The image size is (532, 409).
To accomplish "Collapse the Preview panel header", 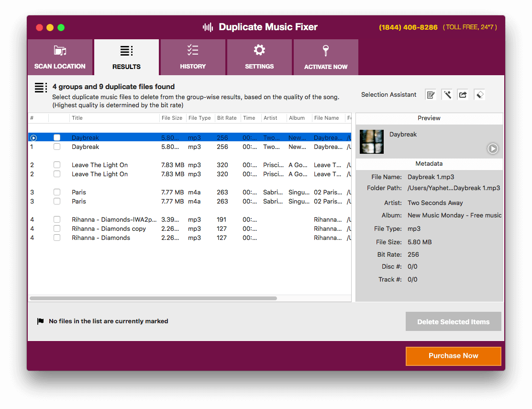I will coord(429,118).
